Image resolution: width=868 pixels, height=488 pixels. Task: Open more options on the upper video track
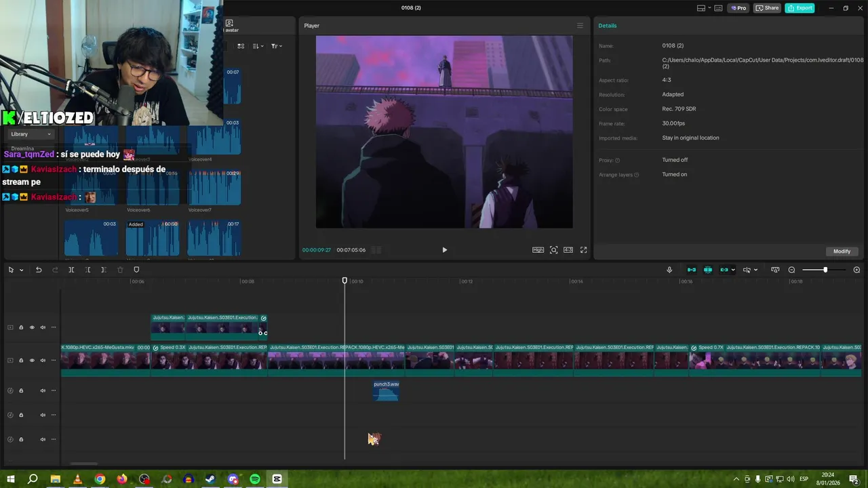54,327
